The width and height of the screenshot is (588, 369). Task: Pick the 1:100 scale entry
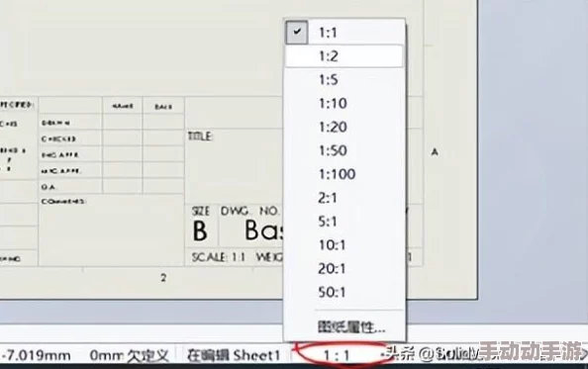click(344, 174)
